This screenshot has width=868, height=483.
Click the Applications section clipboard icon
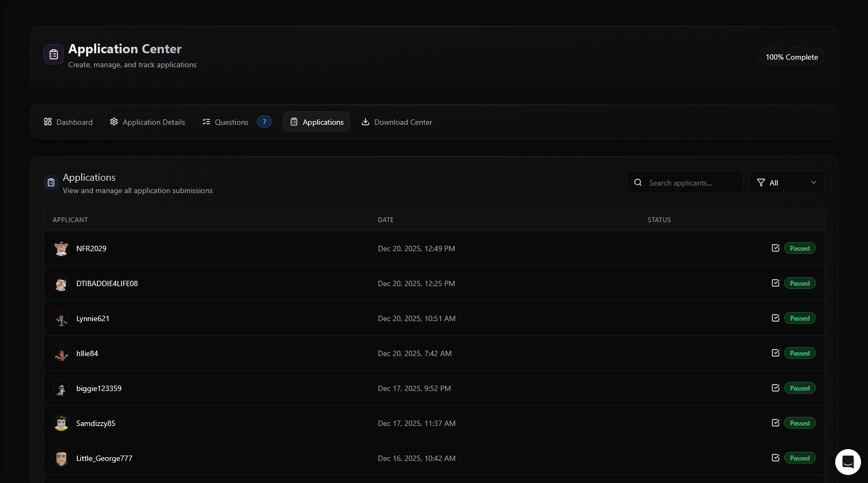point(51,183)
